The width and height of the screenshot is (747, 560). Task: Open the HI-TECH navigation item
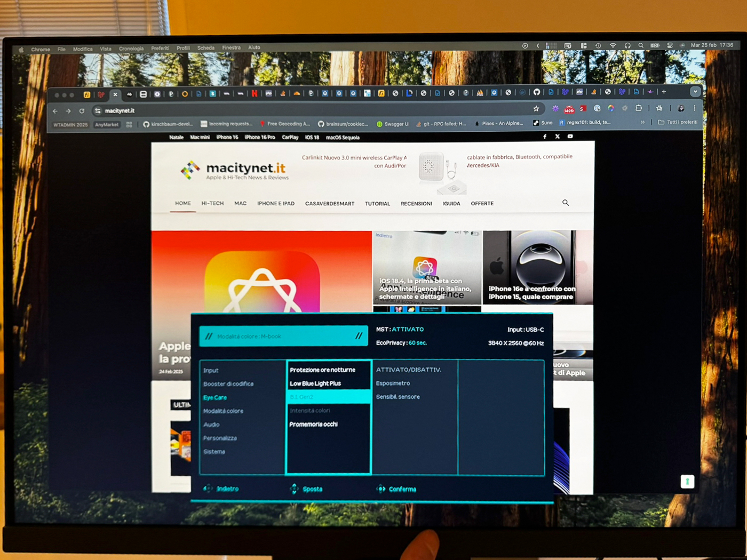[212, 203]
